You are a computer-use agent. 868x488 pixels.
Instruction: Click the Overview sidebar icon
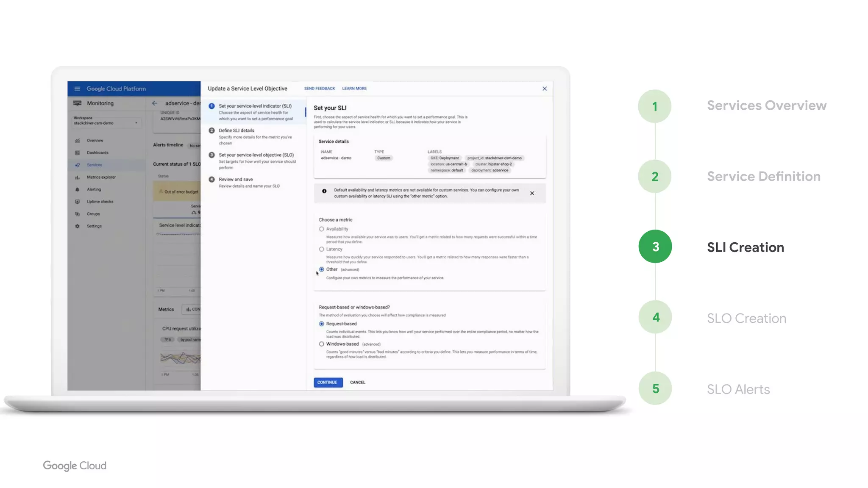(77, 140)
